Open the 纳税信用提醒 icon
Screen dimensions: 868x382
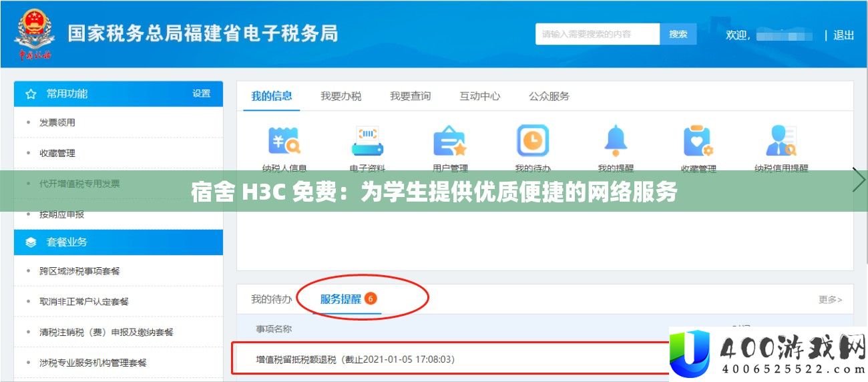pyautogui.click(x=781, y=141)
